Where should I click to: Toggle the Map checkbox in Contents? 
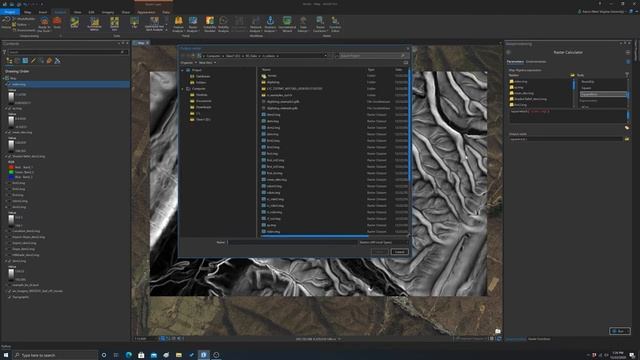(7, 78)
